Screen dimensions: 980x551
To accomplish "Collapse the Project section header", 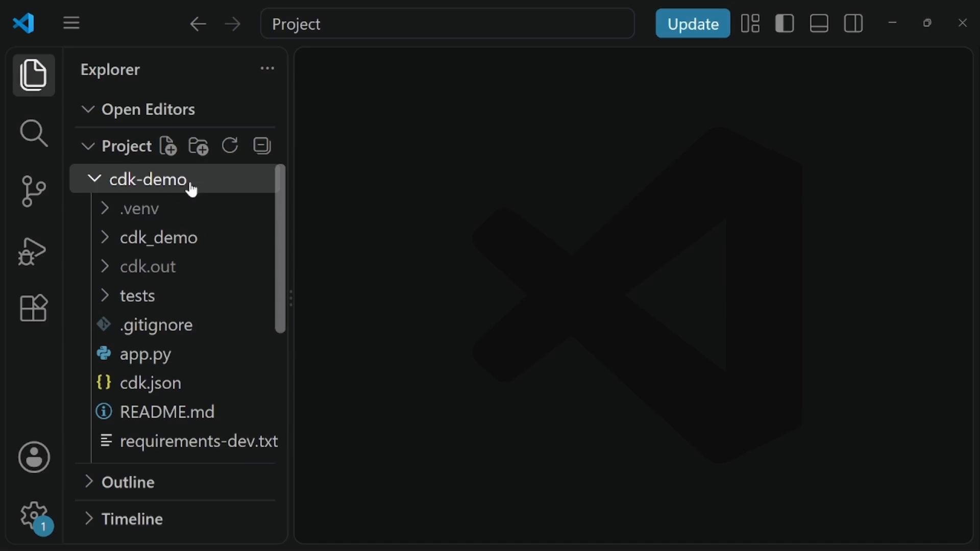I will [116, 146].
